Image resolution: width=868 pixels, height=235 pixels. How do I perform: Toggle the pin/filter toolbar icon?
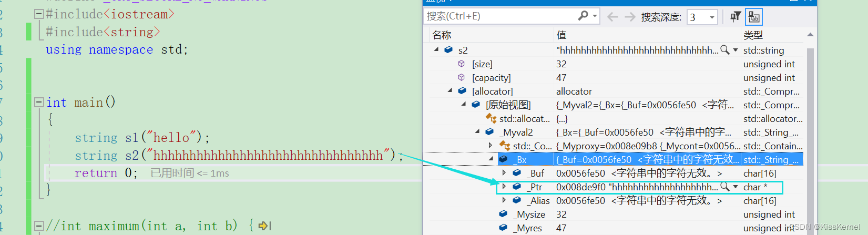(736, 17)
